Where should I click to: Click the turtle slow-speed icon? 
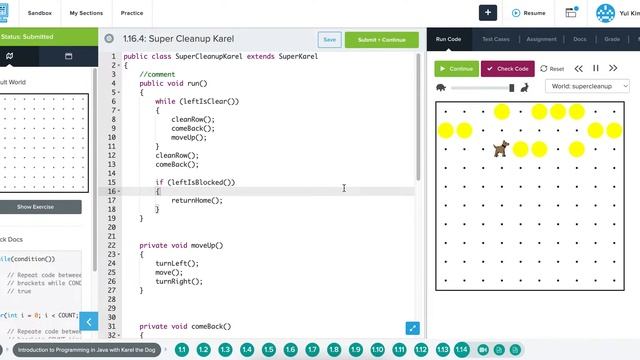[441, 87]
